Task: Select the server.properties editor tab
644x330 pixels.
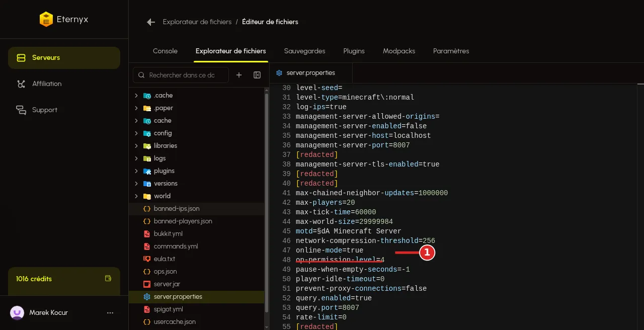Action: click(x=310, y=73)
